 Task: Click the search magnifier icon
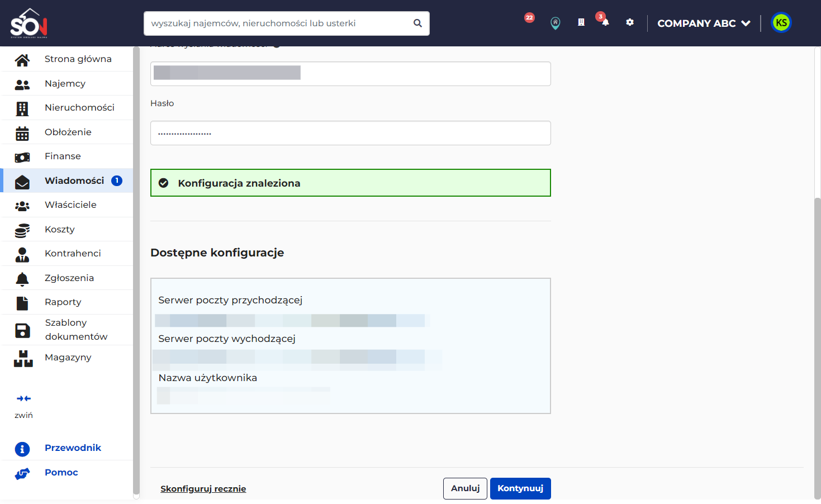pos(417,23)
